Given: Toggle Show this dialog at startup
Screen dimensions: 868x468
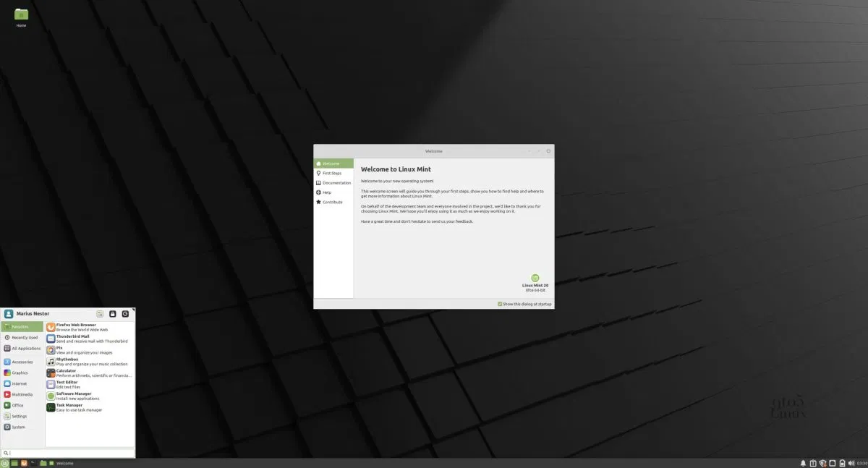Looking at the screenshot, I should (524, 304).
